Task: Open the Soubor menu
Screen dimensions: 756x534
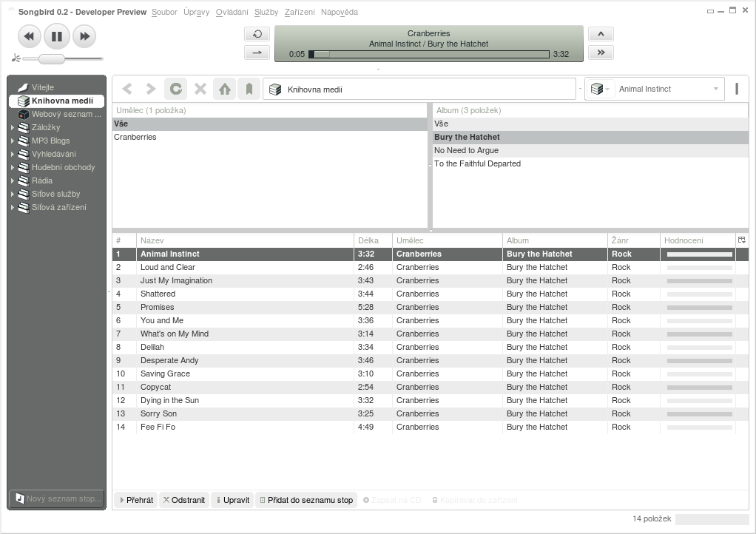Action: [164, 12]
